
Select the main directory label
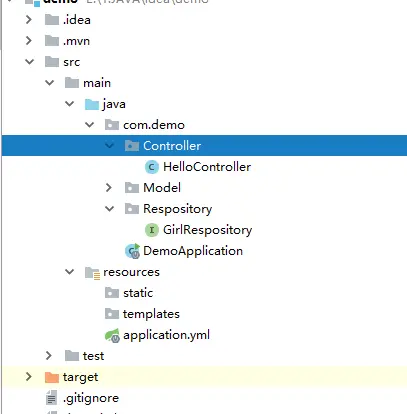click(x=97, y=83)
